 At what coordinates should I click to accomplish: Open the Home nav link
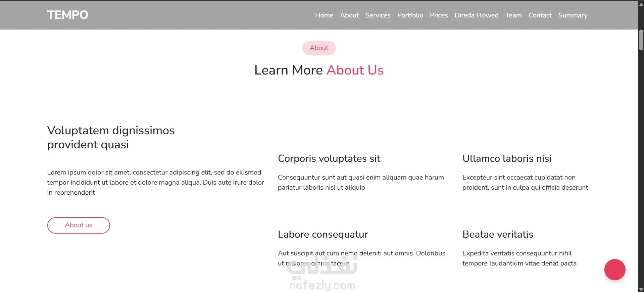click(x=324, y=15)
